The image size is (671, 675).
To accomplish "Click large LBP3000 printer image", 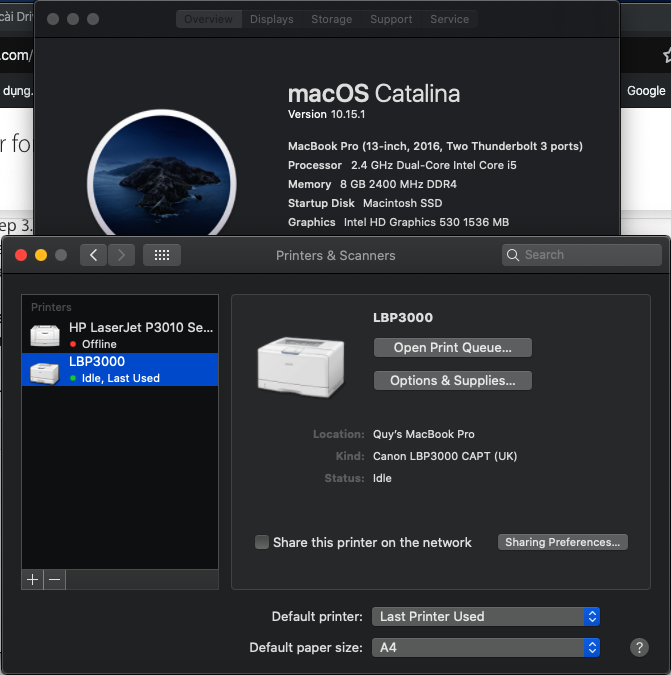I will click(301, 367).
